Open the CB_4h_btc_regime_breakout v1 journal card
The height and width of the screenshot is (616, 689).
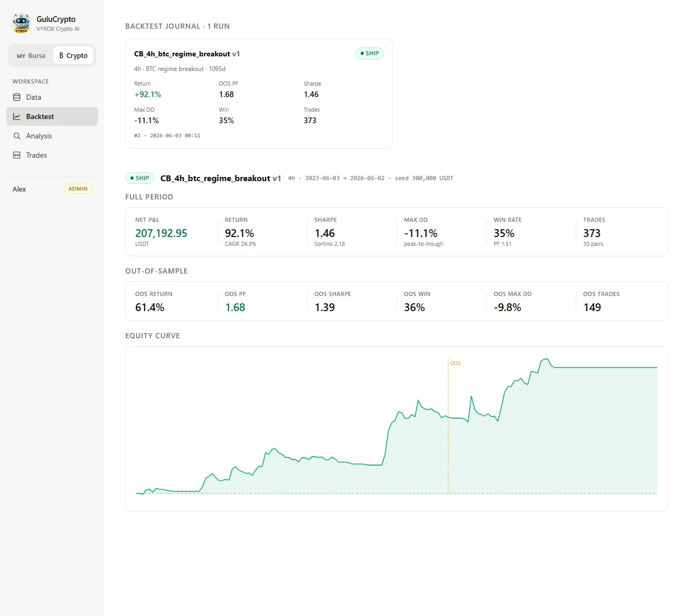coord(259,93)
